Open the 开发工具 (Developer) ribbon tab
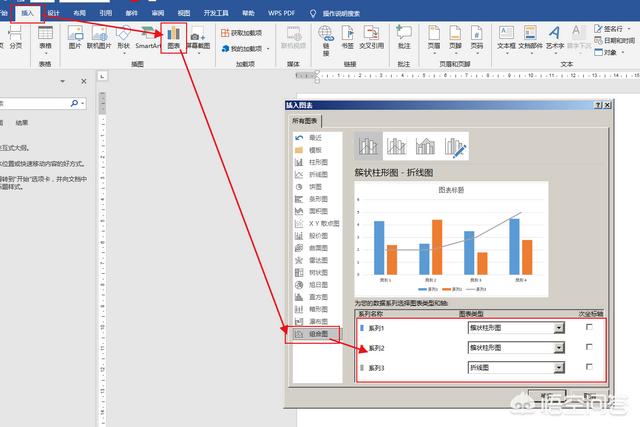640x427 pixels. [x=215, y=12]
